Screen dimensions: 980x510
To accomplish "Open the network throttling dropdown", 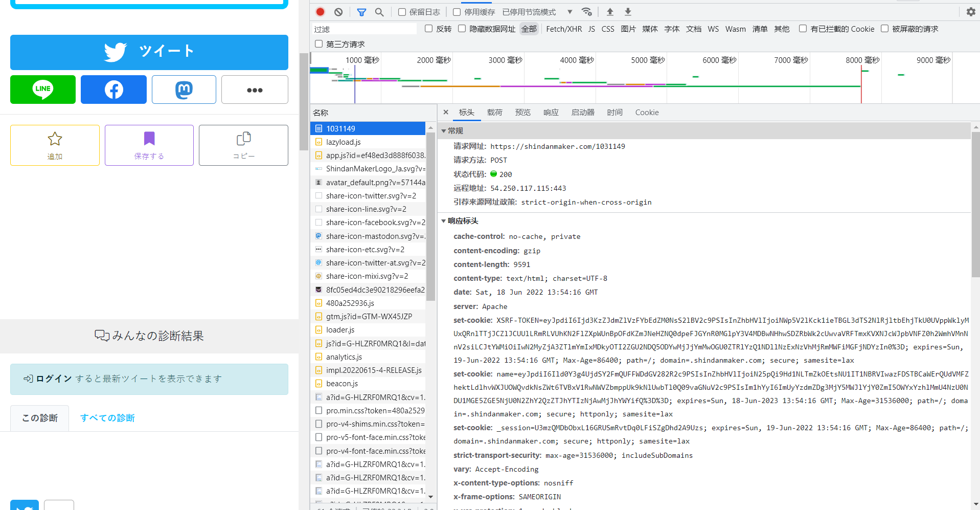I will 569,12.
